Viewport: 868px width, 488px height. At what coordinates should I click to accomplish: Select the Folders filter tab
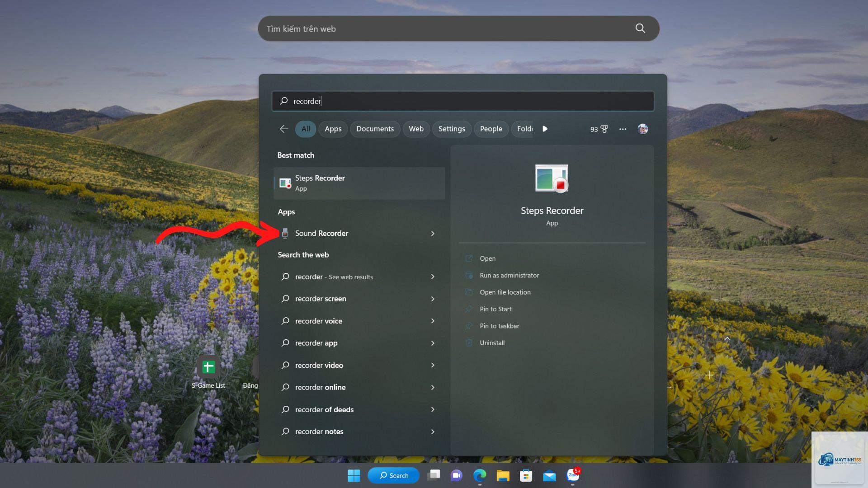(x=523, y=129)
